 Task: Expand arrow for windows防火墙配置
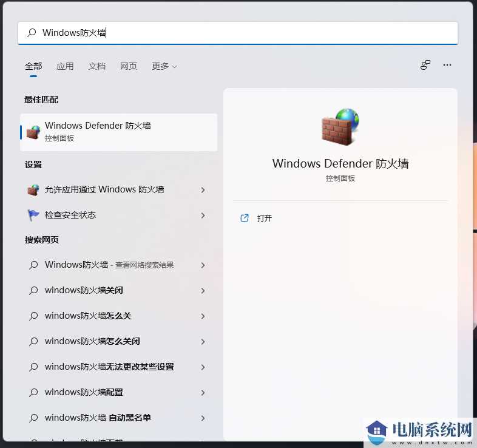203,393
